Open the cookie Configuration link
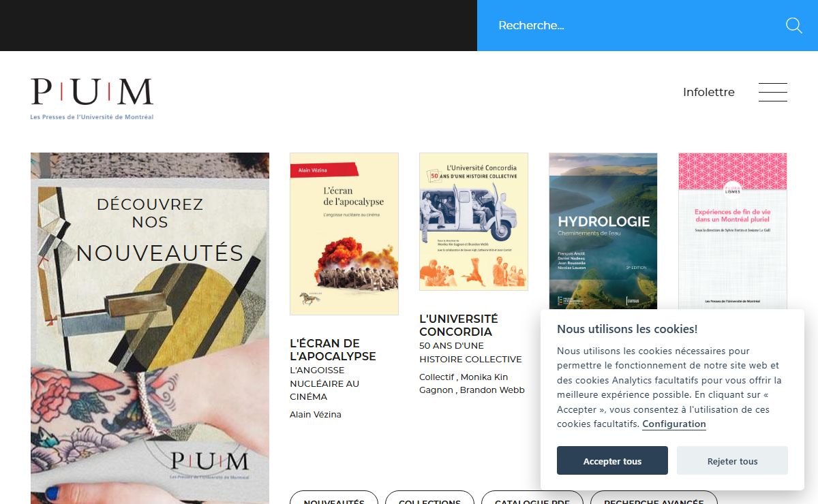 click(674, 424)
